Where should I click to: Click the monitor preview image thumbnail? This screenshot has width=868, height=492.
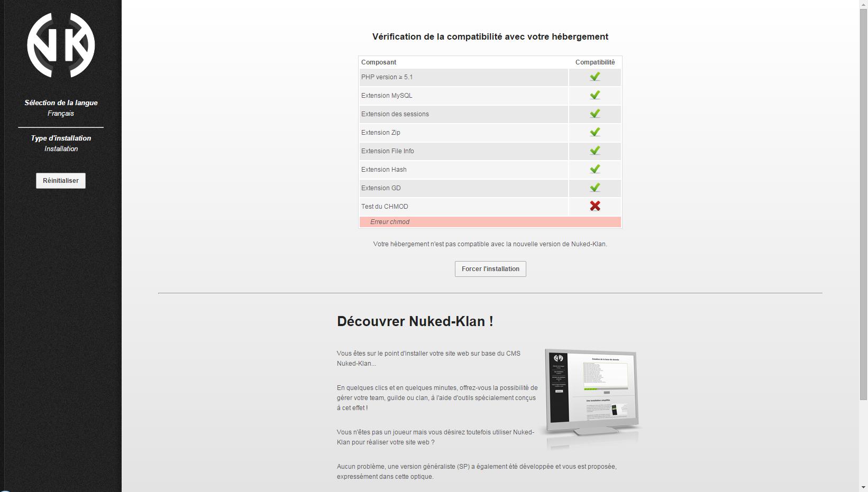[x=590, y=396]
